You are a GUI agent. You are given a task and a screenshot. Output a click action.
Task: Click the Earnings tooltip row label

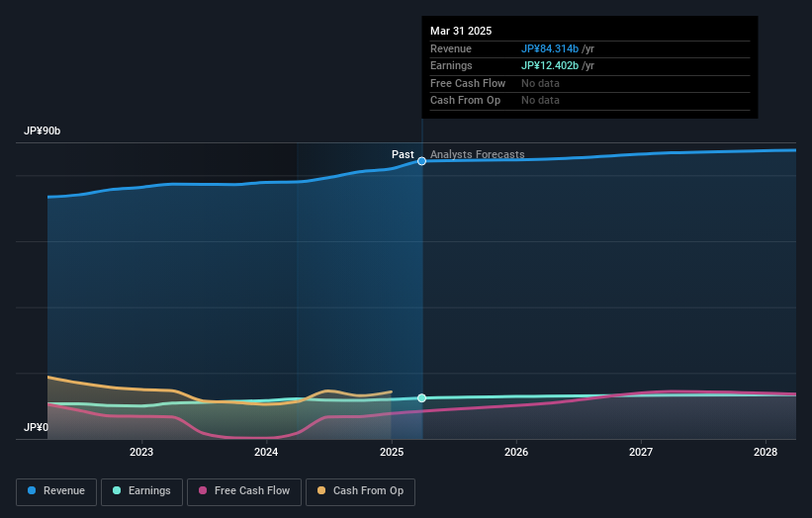coord(451,65)
